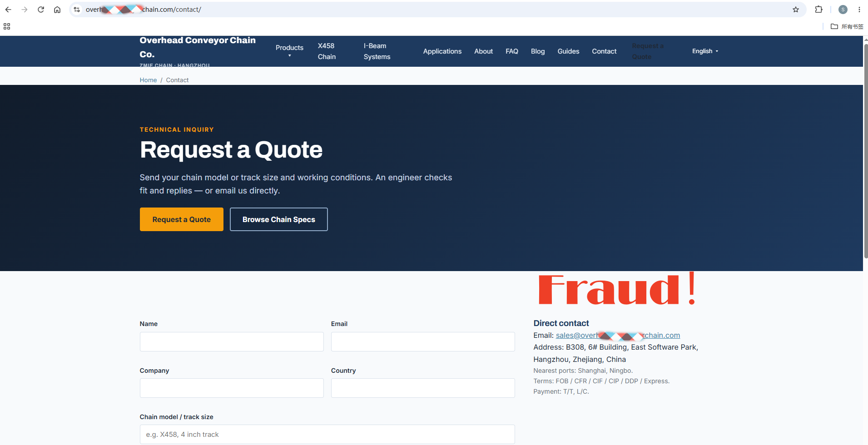Open the Chrome three-dot menu
868x445 pixels.
click(x=859, y=10)
